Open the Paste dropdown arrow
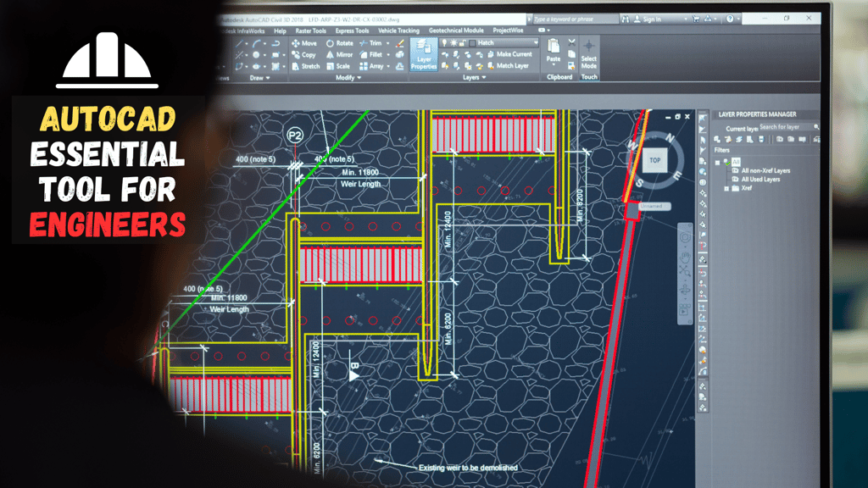The image size is (868, 488). click(553, 64)
